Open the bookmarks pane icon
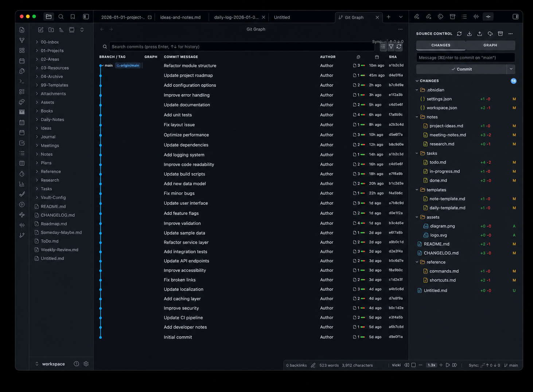Viewport: 533px width, 392px height. (x=73, y=17)
